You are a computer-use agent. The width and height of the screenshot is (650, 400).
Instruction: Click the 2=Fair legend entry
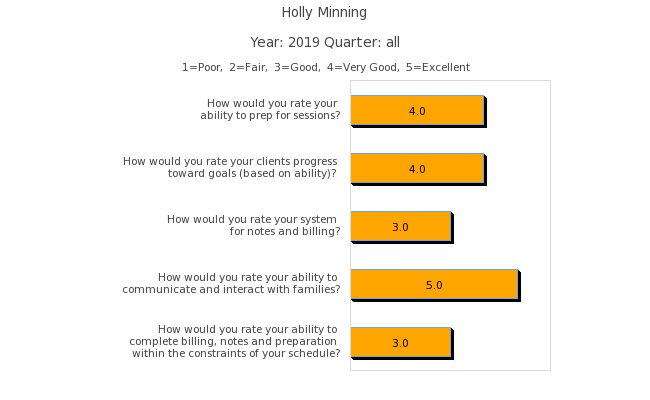251,68
